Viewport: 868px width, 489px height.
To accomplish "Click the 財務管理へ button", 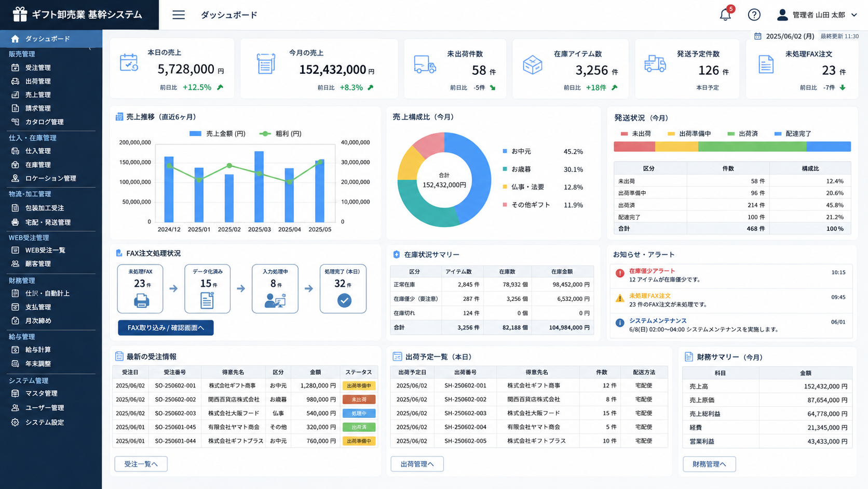I will coord(709,464).
